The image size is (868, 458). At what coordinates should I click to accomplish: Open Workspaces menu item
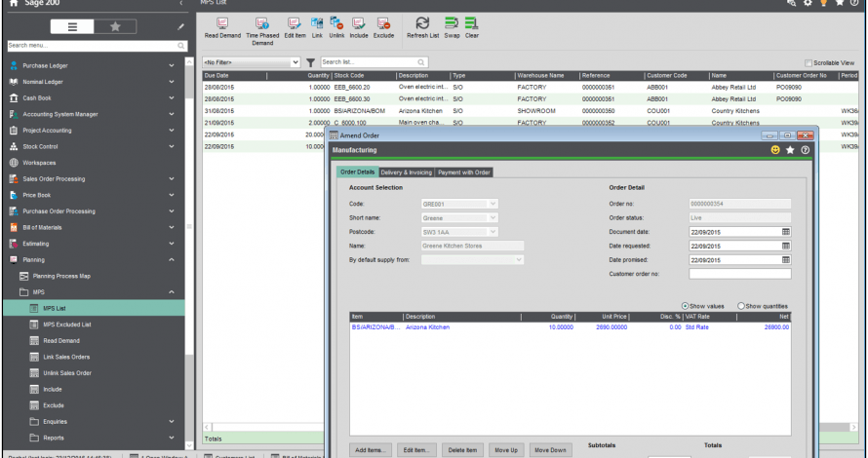point(39,163)
